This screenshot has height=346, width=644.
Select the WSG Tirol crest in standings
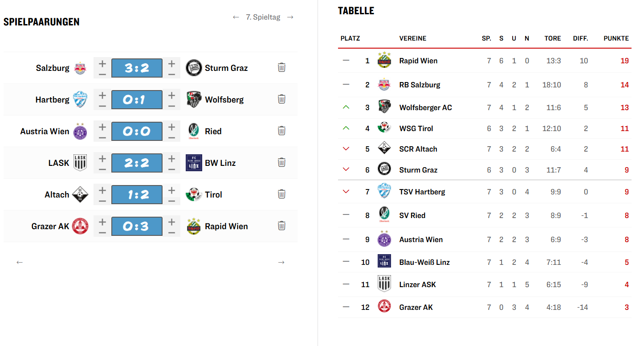tap(384, 128)
